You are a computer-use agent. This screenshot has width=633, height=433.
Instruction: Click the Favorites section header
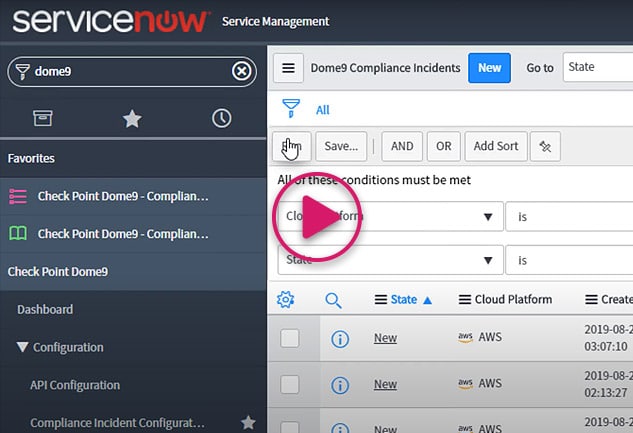tap(31, 159)
